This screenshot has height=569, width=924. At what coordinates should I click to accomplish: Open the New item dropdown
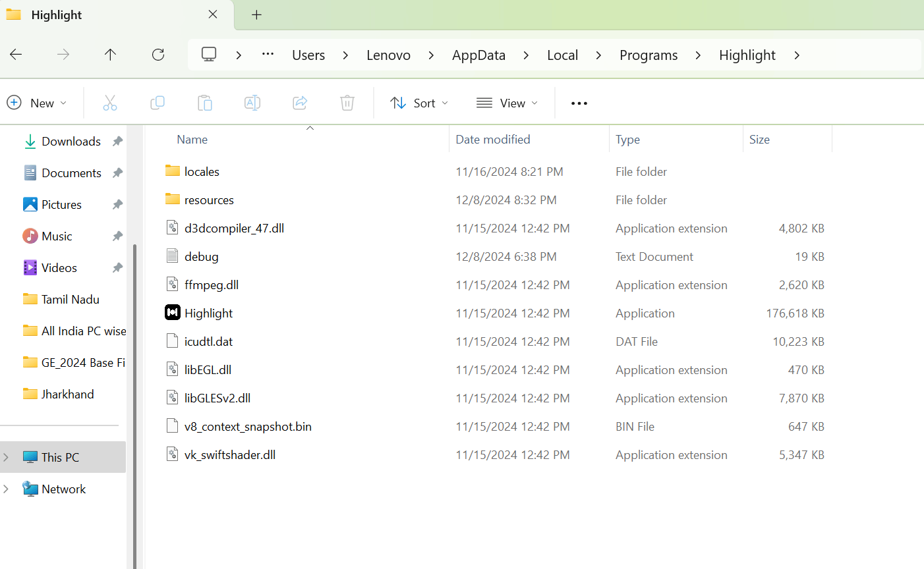click(37, 103)
